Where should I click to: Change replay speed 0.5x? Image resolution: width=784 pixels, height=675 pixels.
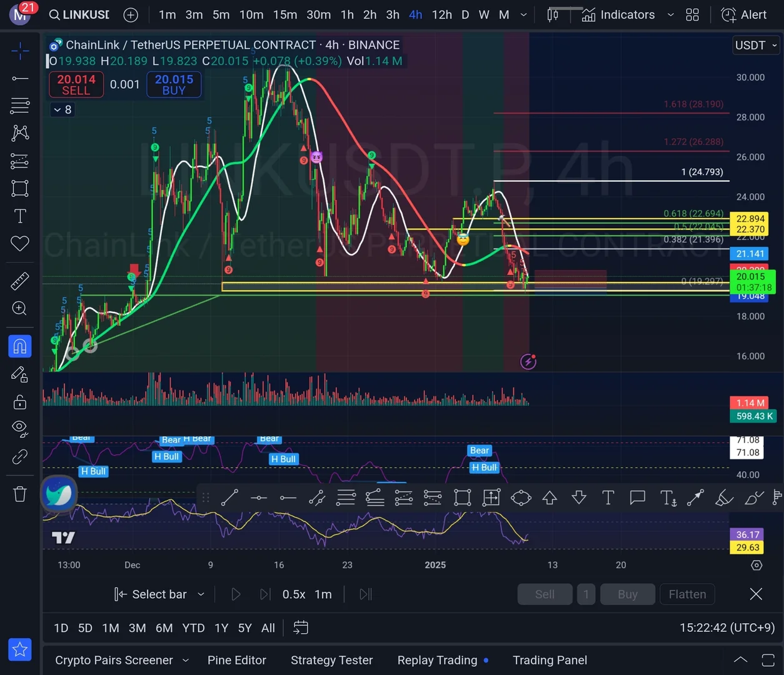pos(294,594)
